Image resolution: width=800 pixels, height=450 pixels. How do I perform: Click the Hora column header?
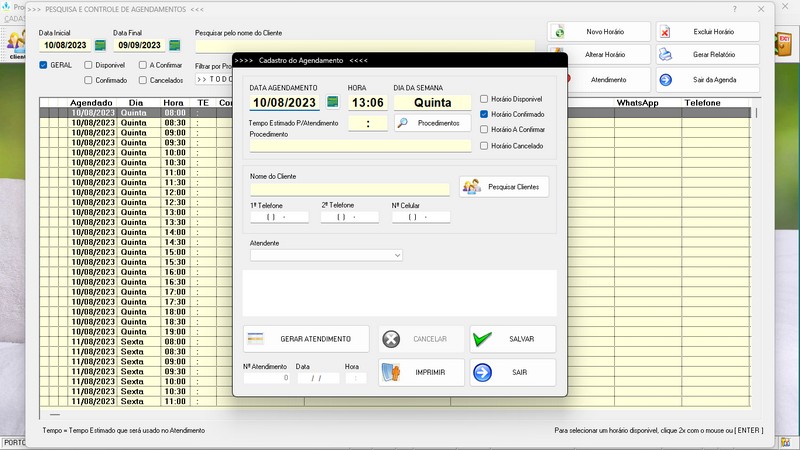(173, 103)
